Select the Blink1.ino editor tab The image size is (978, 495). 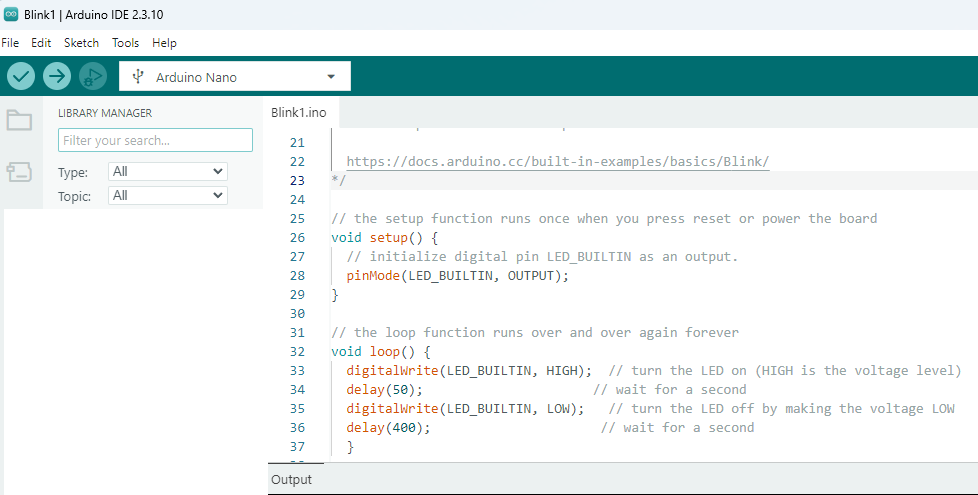click(299, 112)
